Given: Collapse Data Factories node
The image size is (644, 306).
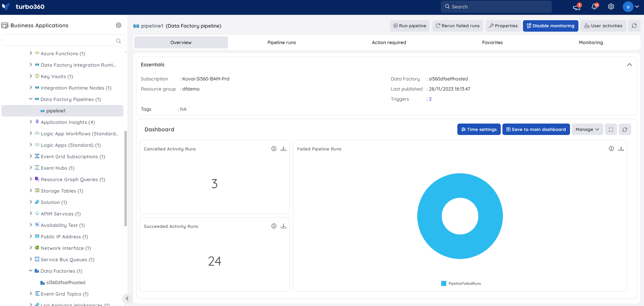Looking at the screenshot, I should (x=31, y=271).
